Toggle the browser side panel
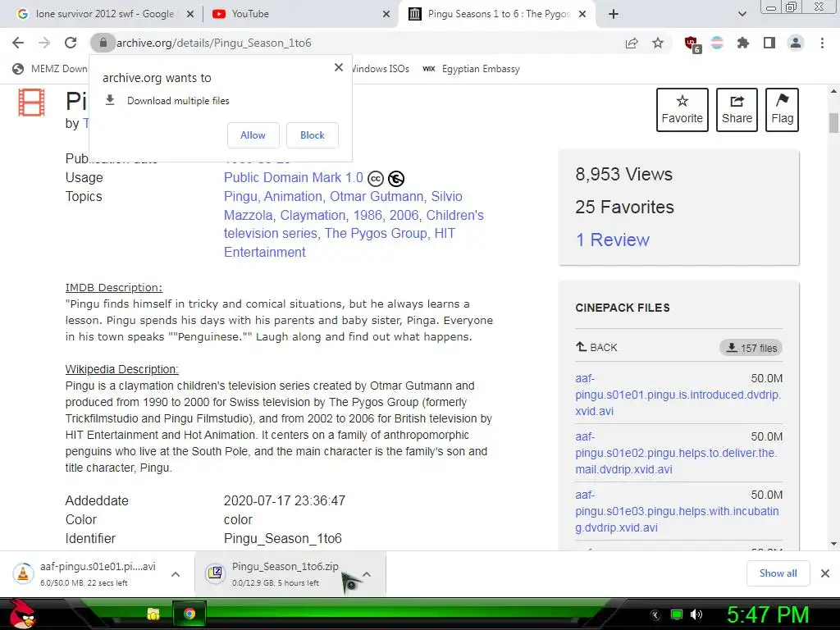Screen dimensions: 840x630 (x=769, y=43)
